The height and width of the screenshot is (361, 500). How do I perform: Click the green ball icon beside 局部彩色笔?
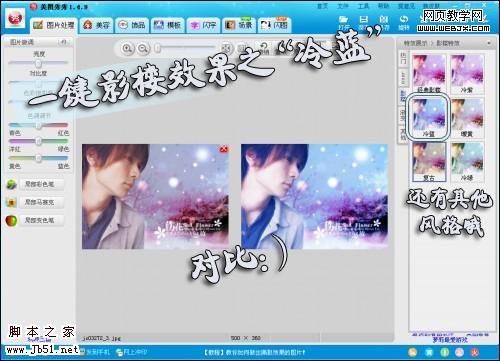tap(12, 184)
